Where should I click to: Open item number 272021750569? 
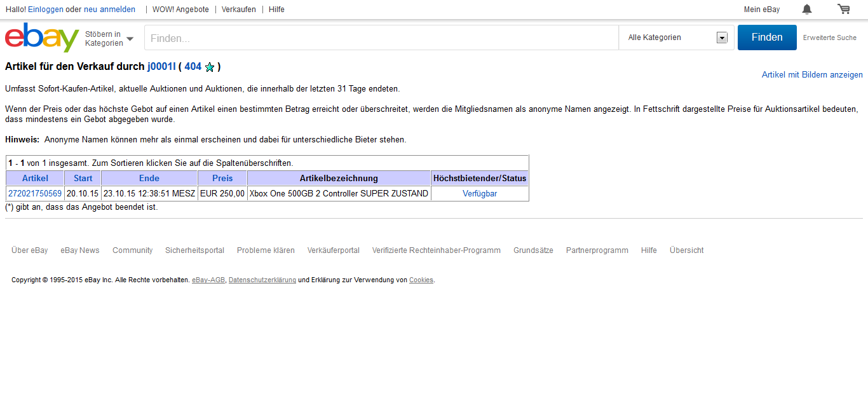pyautogui.click(x=35, y=194)
